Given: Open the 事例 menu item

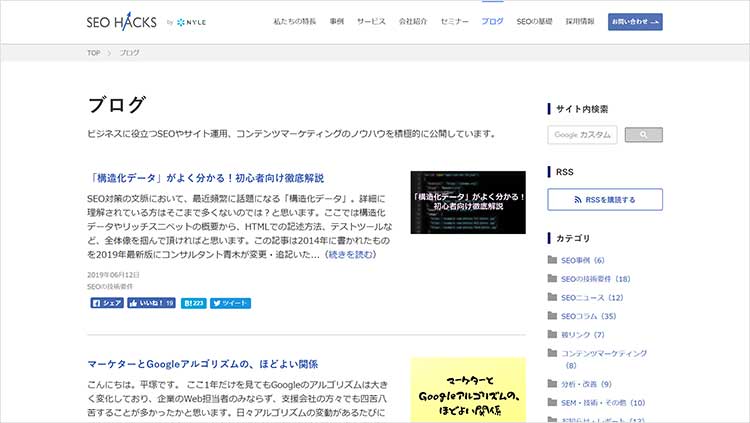Looking at the screenshot, I should point(337,22).
